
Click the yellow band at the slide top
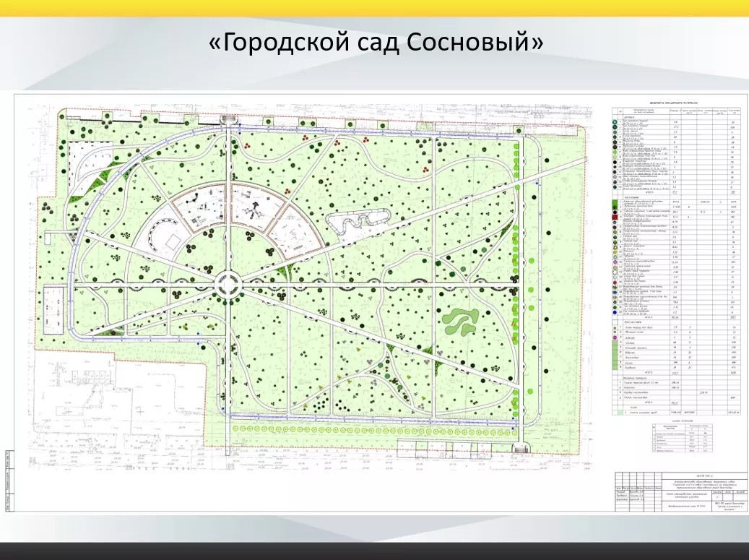pos(374,8)
